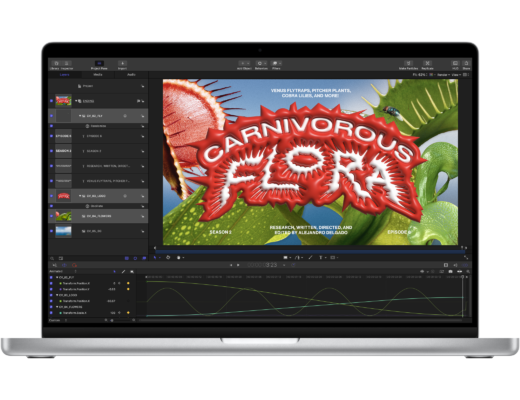Open the View pop-up menu
The height and width of the screenshot is (400, 520).
tap(455, 75)
